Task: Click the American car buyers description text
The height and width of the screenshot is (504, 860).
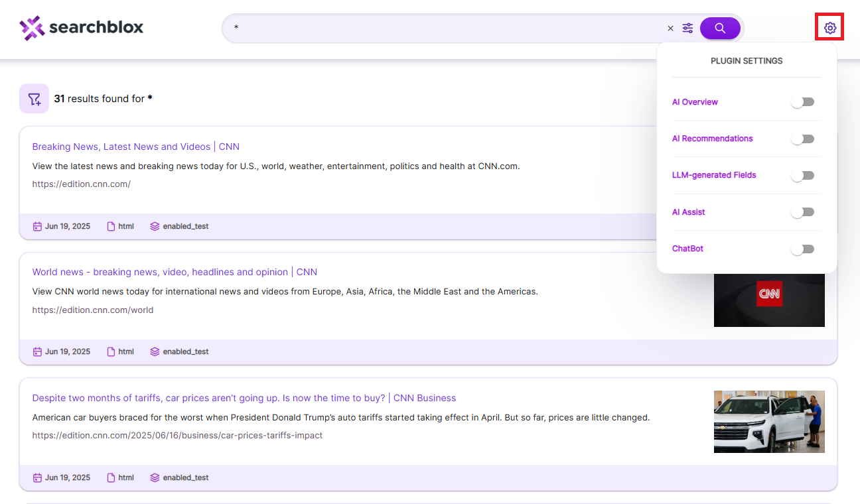Action: pos(341,417)
